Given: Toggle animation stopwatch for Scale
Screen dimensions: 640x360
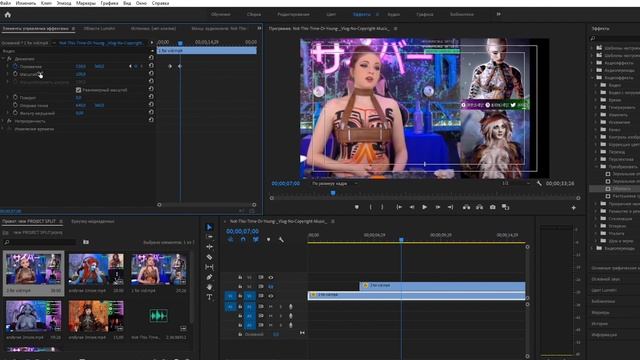Looking at the screenshot, I should click(x=15, y=74).
